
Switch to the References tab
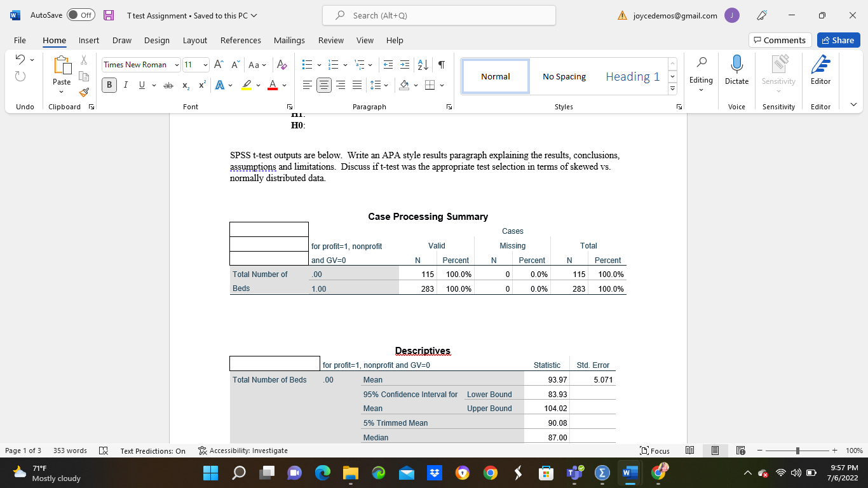click(x=241, y=40)
